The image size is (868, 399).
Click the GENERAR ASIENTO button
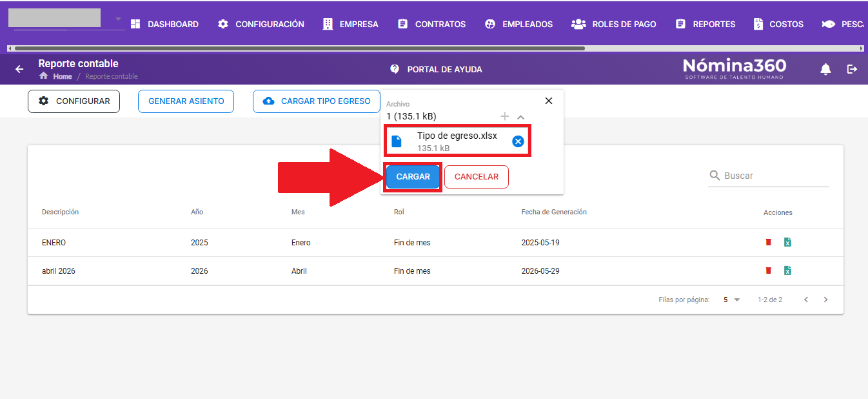click(x=186, y=101)
